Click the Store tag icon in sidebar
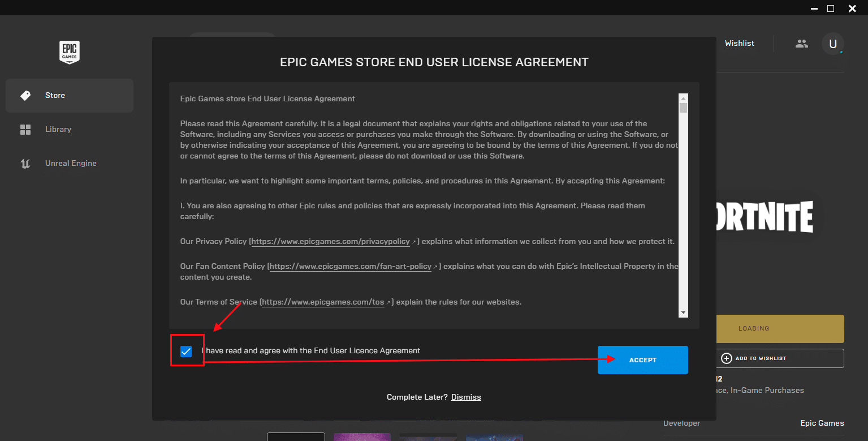 click(25, 96)
